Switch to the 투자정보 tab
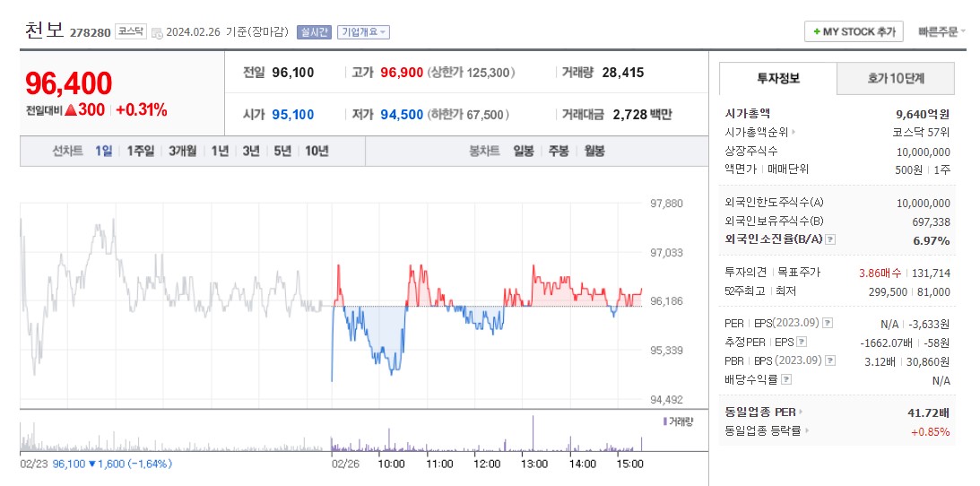Screen dimensions: 980x486 tap(778, 78)
